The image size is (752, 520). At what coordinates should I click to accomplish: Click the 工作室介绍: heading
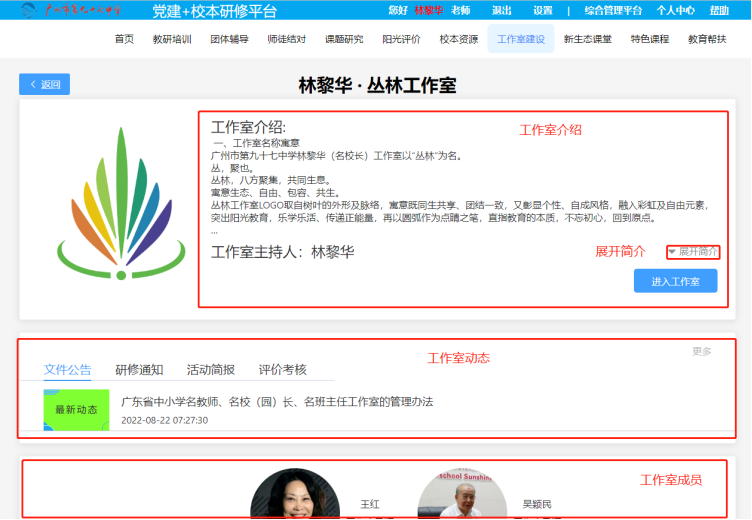[x=248, y=127]
